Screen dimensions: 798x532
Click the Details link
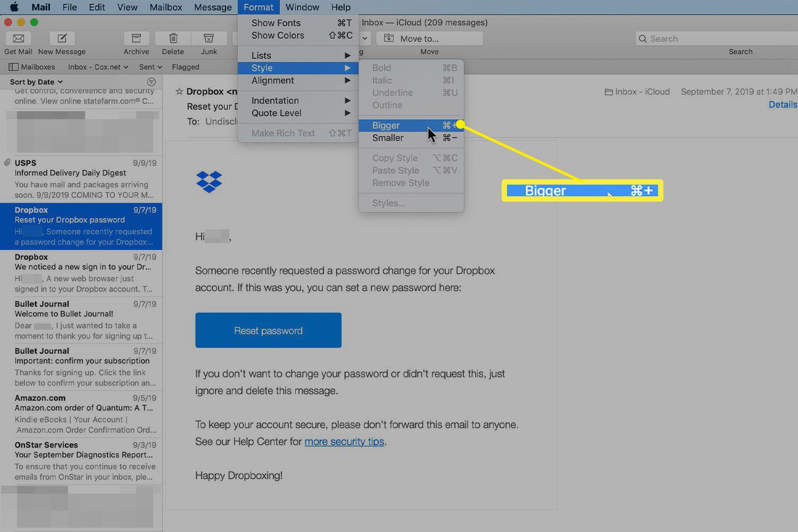[x=783, y=104]
